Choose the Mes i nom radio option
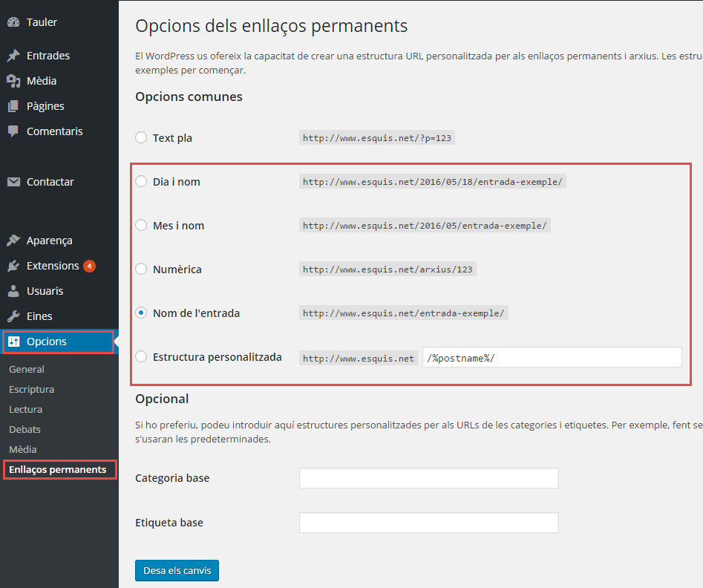703x588 pixels. (141, 225)
